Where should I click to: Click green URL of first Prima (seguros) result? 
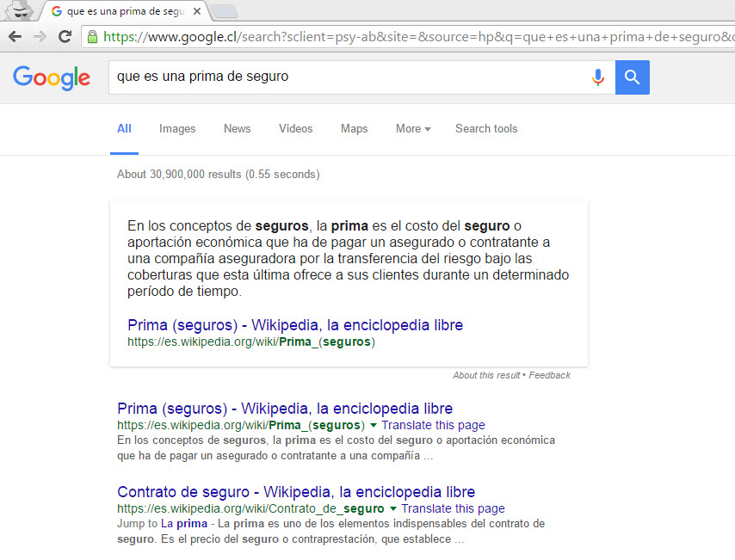coord(241,426)
